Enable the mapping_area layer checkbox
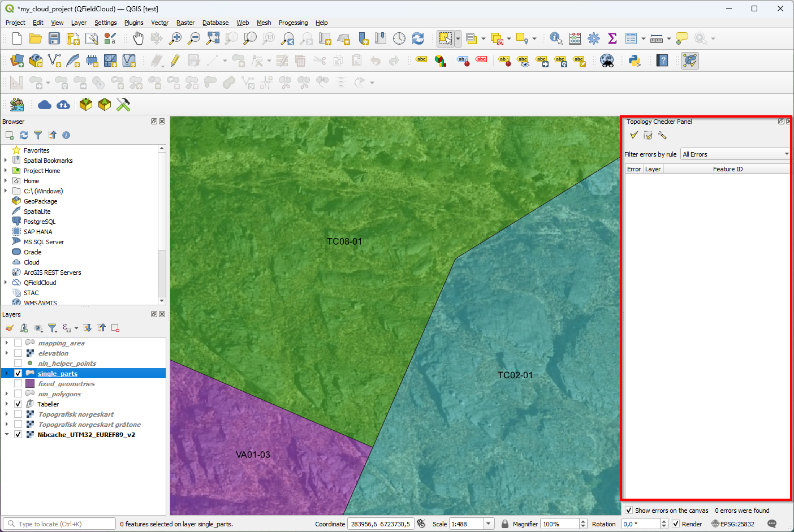Viewport: 794px width, 532px height. click(x=18, y=343)
